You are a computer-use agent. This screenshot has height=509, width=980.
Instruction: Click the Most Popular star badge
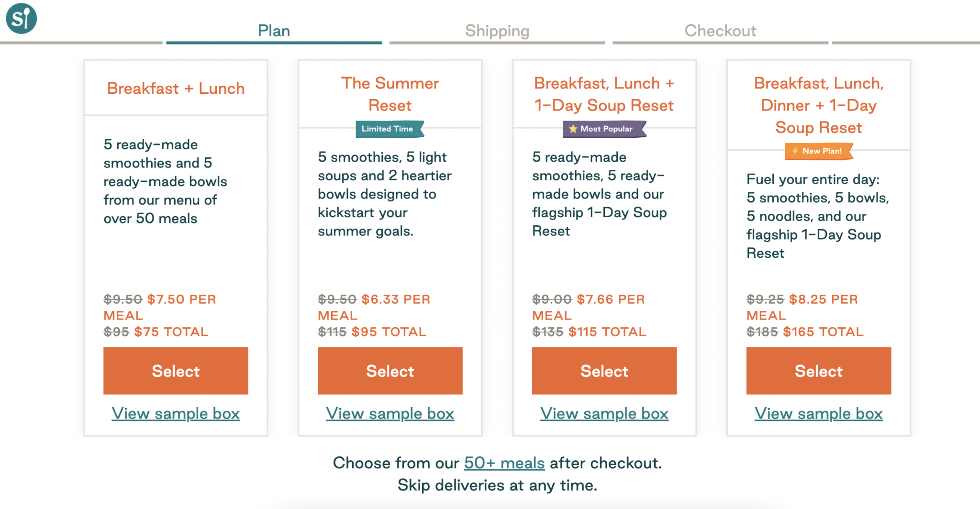(x=604, y=129)
